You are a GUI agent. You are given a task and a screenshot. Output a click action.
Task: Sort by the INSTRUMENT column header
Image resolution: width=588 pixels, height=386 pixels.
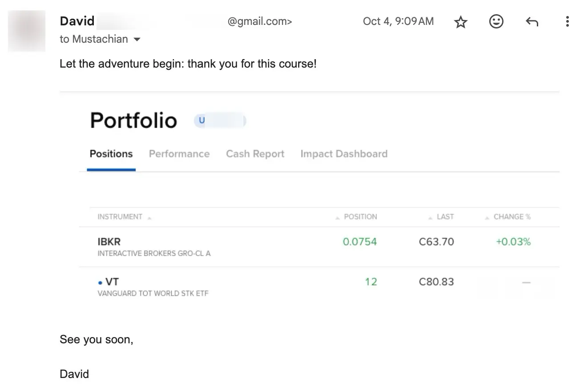pyautogui.click(x=120, y=217)
